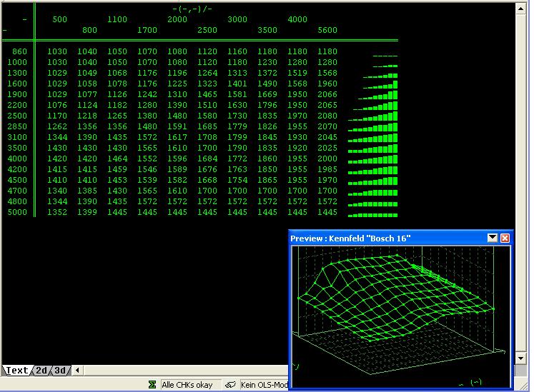Select the cell with value 1960
This screenshot has width=534, height=392.
tap(327, 84)
